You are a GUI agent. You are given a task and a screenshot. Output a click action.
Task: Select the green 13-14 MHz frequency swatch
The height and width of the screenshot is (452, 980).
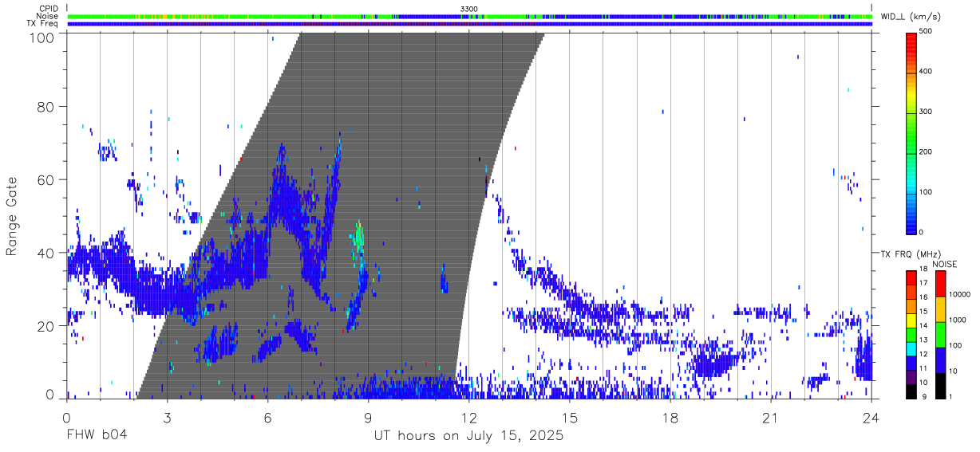pos(911,334)
